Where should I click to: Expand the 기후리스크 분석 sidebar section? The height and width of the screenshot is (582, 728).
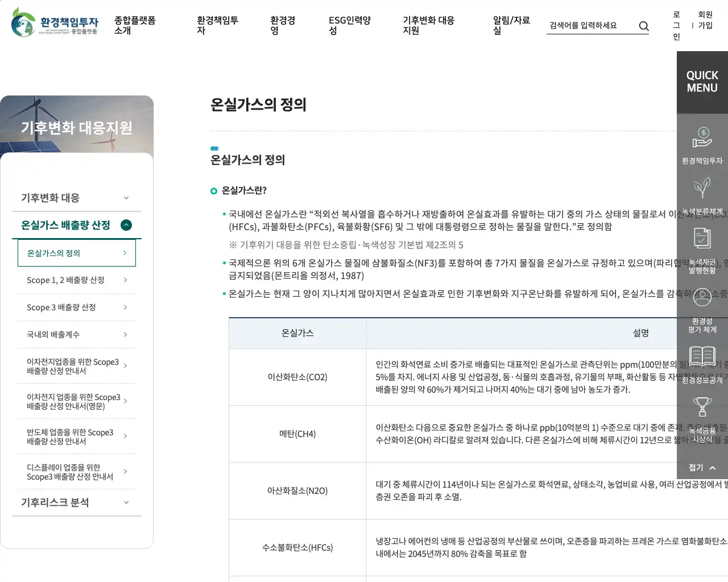click(126, 502)
